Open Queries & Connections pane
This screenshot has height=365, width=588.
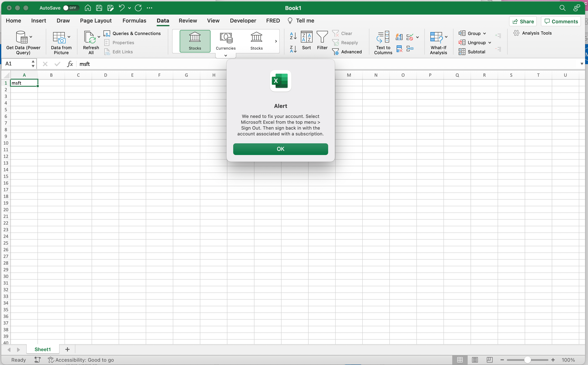pos(132,33)
